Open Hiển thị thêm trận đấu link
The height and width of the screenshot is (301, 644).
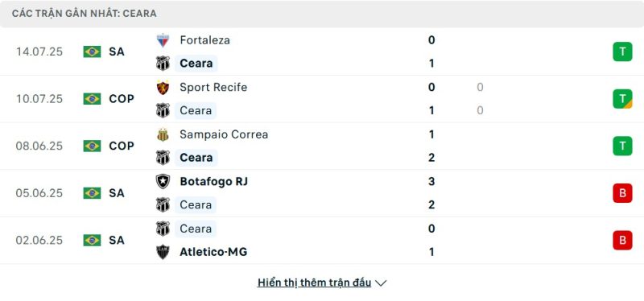(314, 282)
